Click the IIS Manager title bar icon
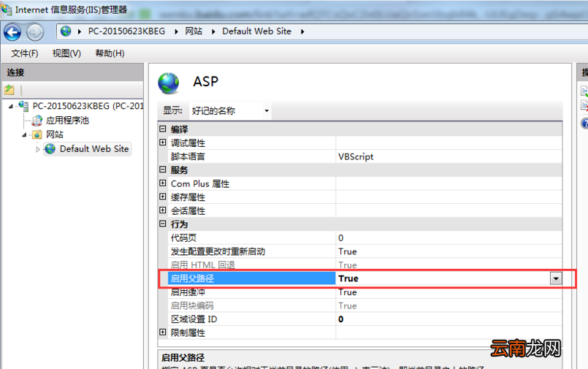Image resolution: width=588 pixels, height=369 pixels. click(x=7, y=9)
